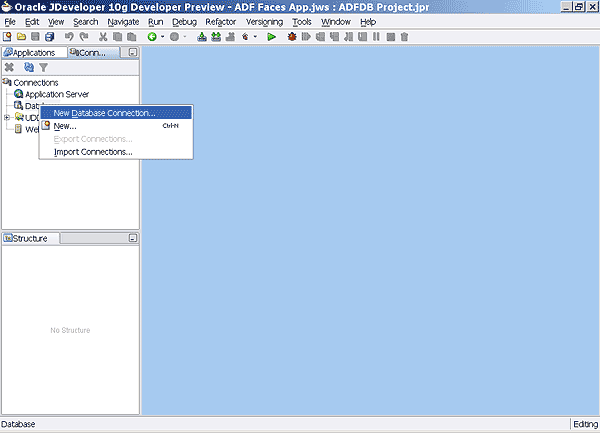Select Application Server in connections tree

tap(57, 94)
